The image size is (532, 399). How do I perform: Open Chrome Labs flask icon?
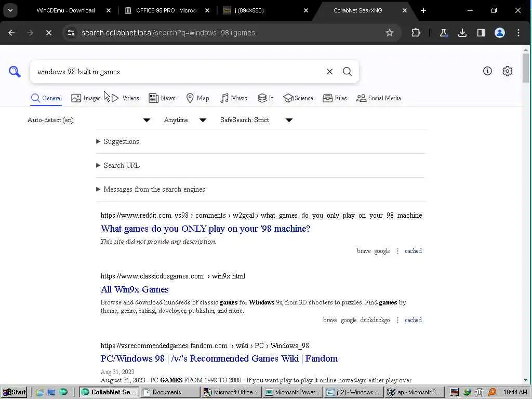point(443,33)
